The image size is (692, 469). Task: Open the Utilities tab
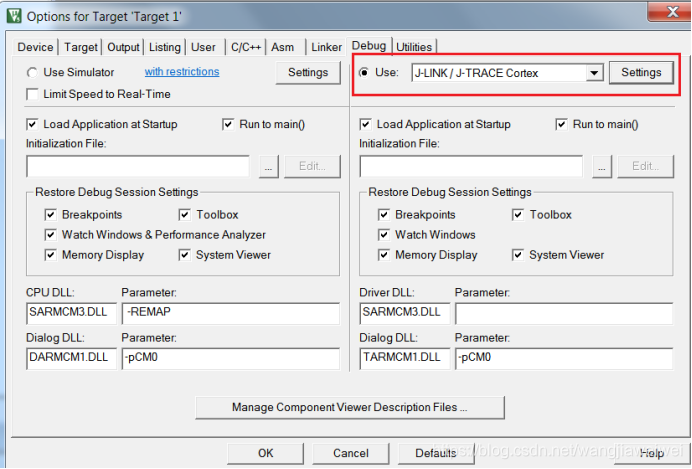[x=414, y=47]
